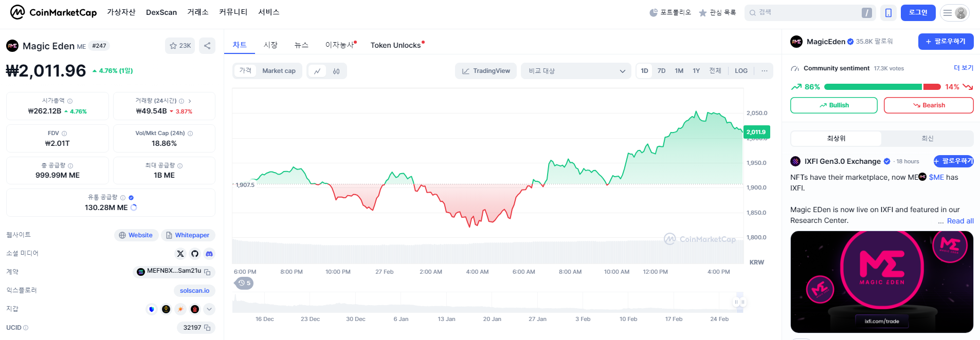Open the 거래소 exchanges menu
This screenshot has width=980, height=340.
[x=198, y=12]
